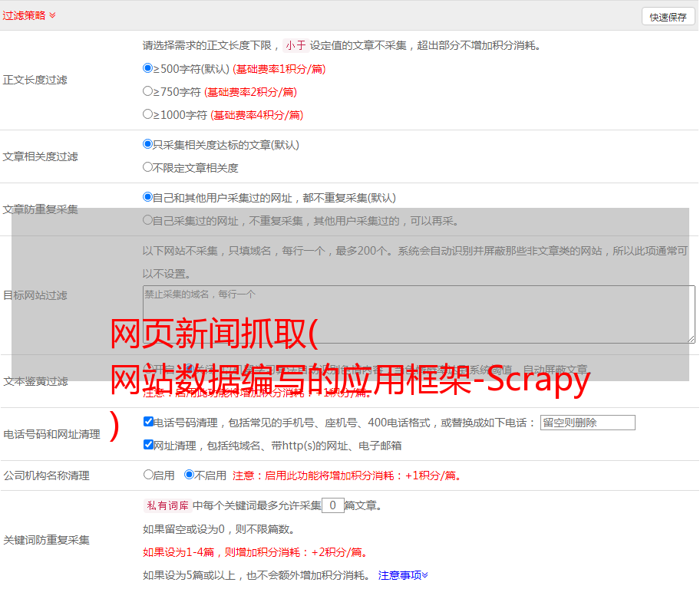
Task: Collapse the 过滤策略 section header
Action: pyautogui.click(x=29, y=15)
